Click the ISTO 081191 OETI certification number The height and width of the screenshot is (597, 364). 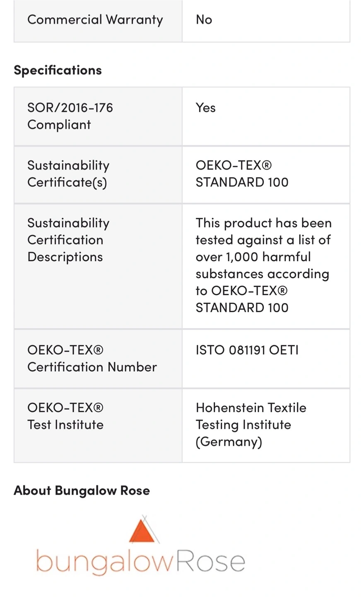(x=247, y=350)
